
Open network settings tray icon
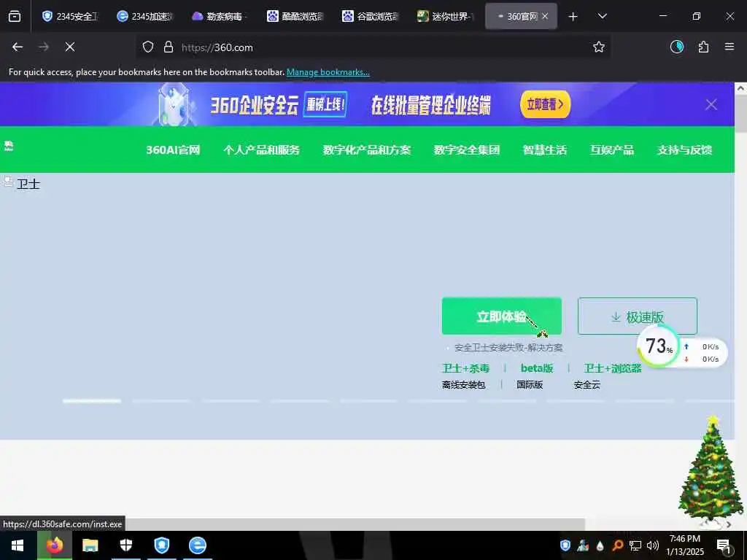click(x=635, y=545)
